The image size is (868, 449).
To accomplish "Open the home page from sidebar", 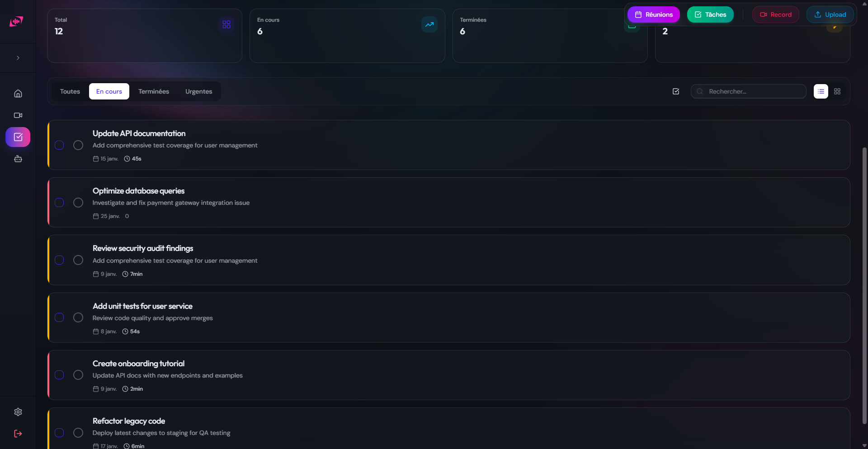I will click(x=18, y=94).
